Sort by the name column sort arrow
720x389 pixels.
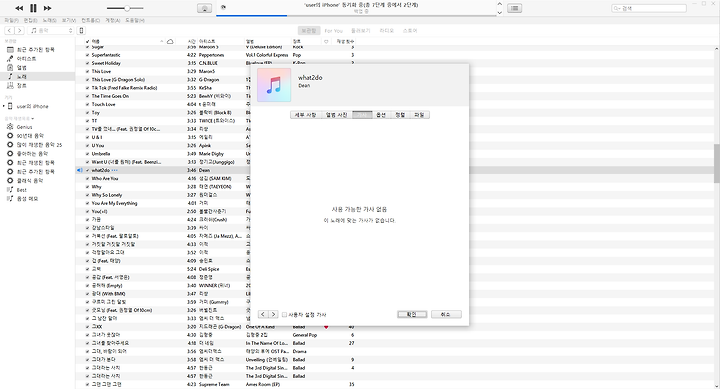161,41
